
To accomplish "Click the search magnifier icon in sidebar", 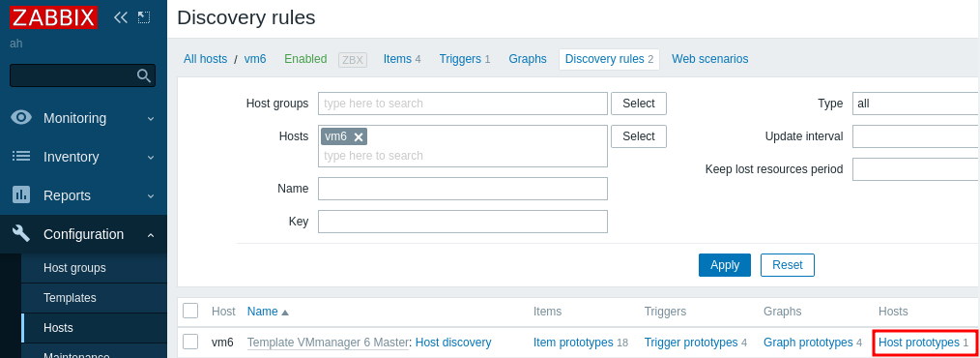I will (x=144, y=75).
